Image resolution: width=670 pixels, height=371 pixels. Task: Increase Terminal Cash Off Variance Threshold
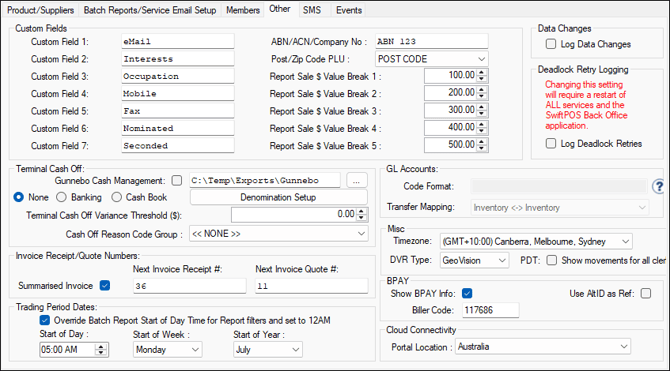(x=361, y=212)
